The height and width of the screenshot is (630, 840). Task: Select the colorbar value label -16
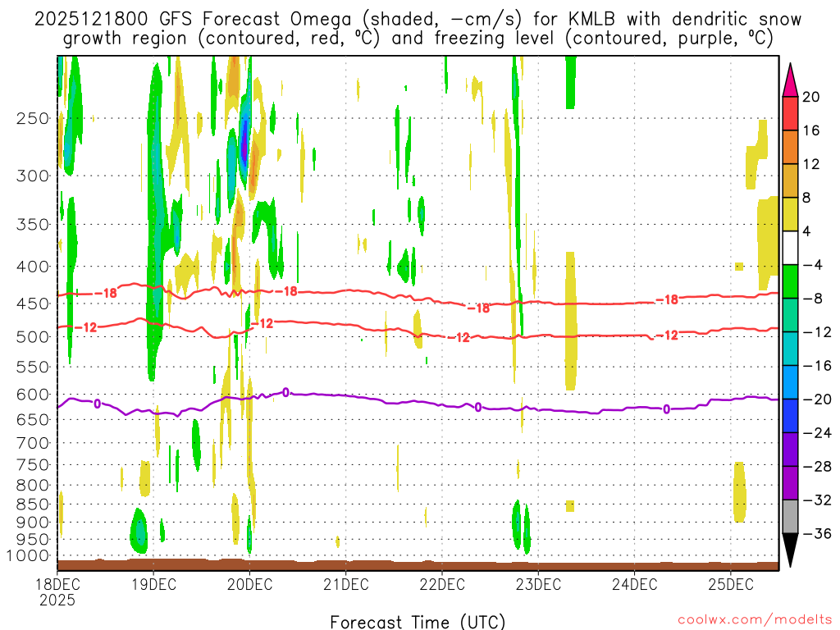point(817,365)
